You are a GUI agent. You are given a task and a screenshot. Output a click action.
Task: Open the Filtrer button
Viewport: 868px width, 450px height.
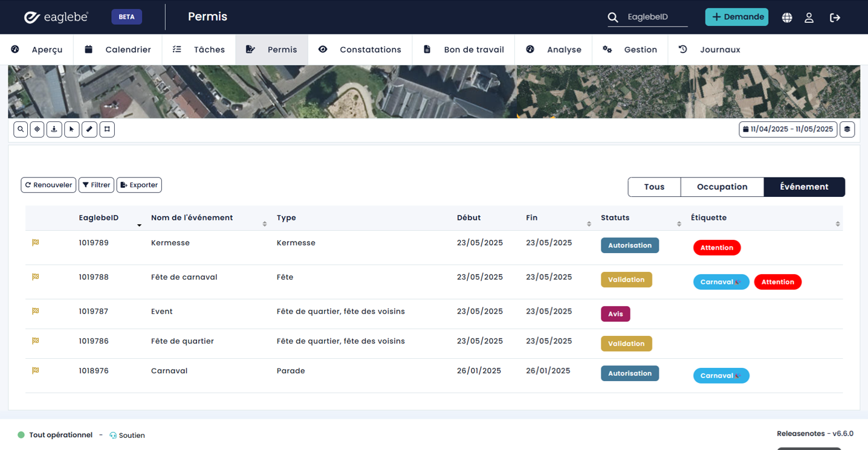[96, 185]
